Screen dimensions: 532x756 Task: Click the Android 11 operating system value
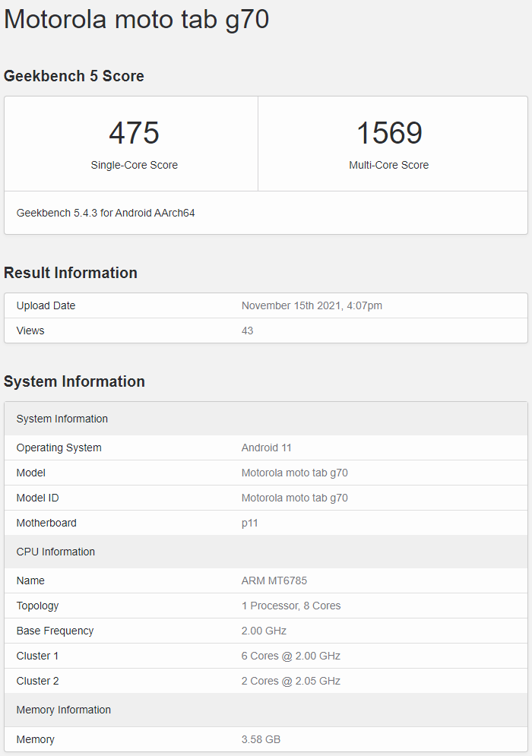pyautogui.click(x=267, y=448)
